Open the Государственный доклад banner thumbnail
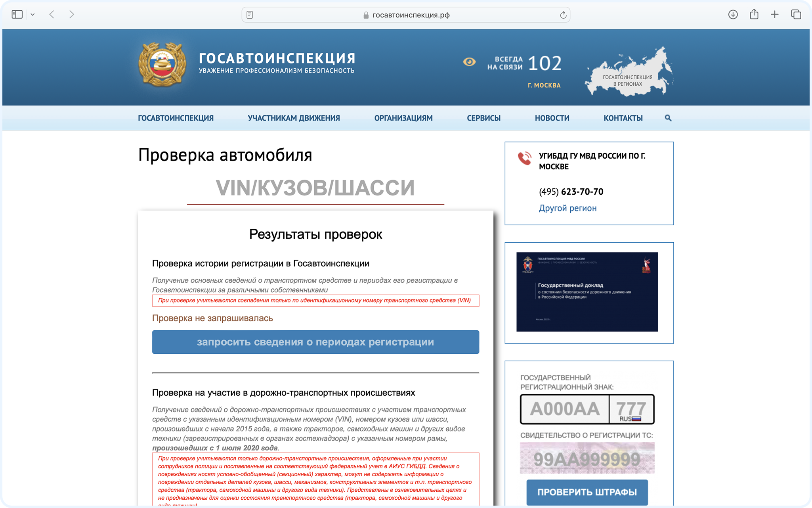The width and height of the screenshot is (812, 508). [587, 292]
